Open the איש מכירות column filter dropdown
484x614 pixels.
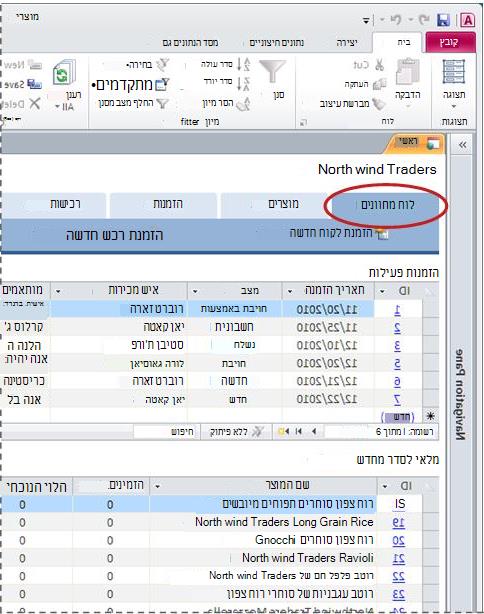tap(58, 291)
